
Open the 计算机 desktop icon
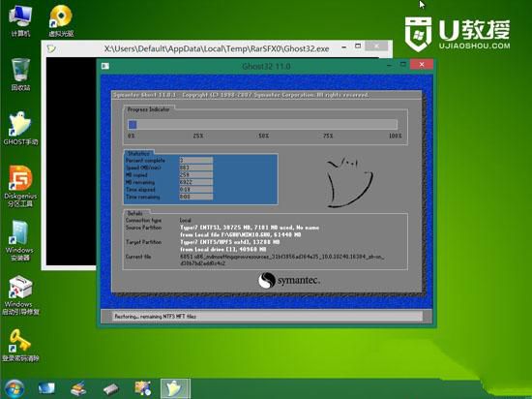pyautogui.click(x=20, y=20)
